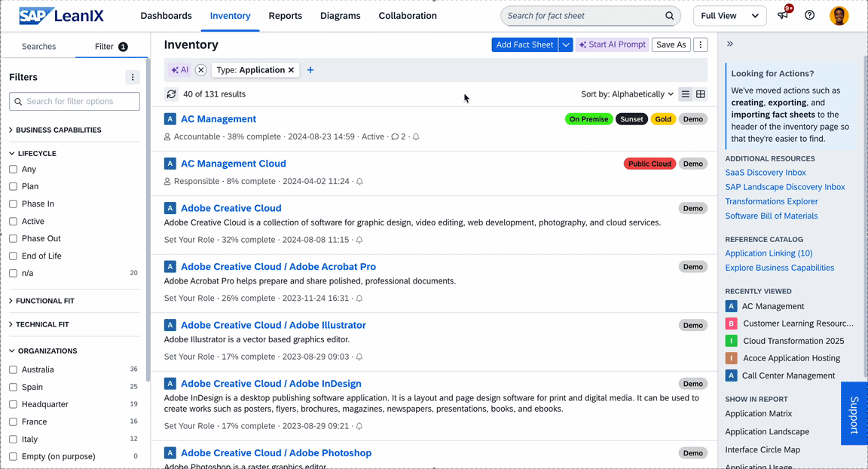Image resolution: width=868 pixels, height=469 pixels.
Task: Expand the Business Capabilities filter section
Action: [55, 130]
